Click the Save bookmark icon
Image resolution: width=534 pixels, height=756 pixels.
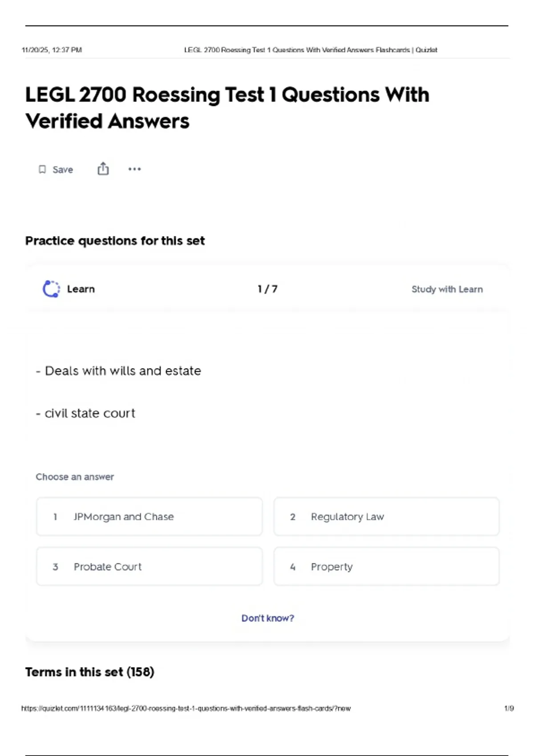pos(42,169)
